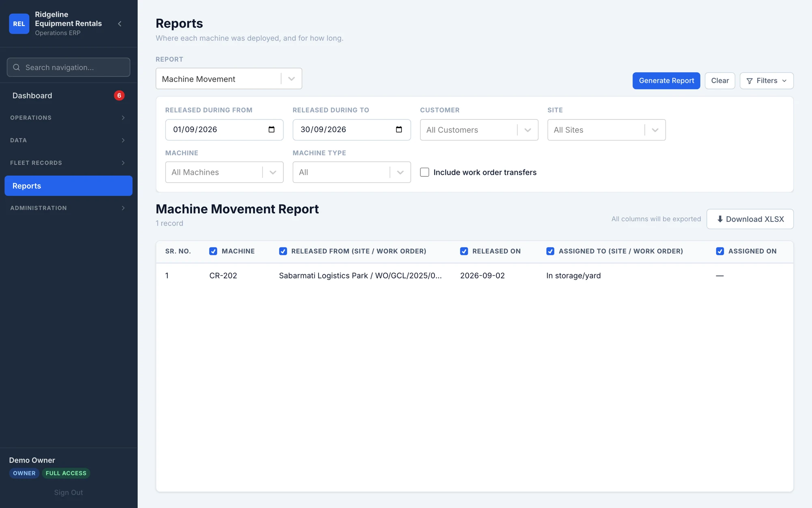
Task: Click the FULL ACCESS badge
Action: (66, 473)
